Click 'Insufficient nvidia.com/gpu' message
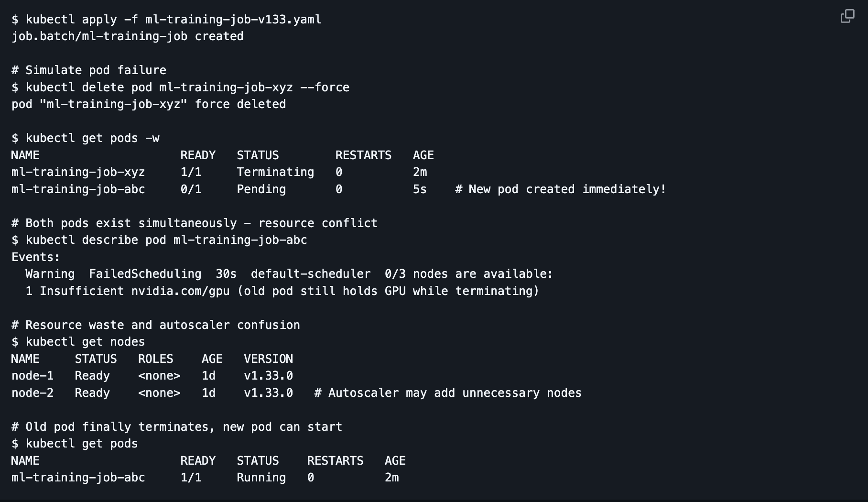 pos(134,291)
